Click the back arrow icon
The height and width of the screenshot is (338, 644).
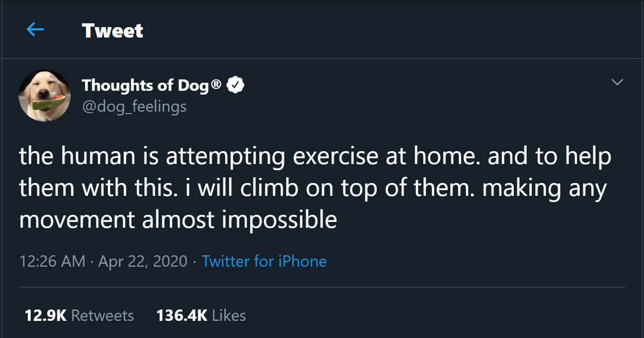coord(35,30)
